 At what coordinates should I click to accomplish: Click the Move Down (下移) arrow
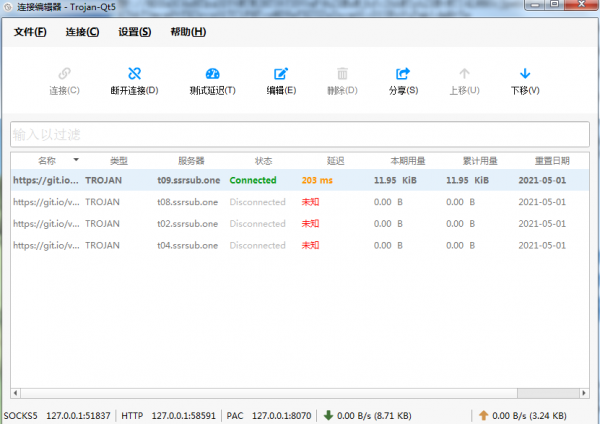pyautogui.click(x=525, y=74)
